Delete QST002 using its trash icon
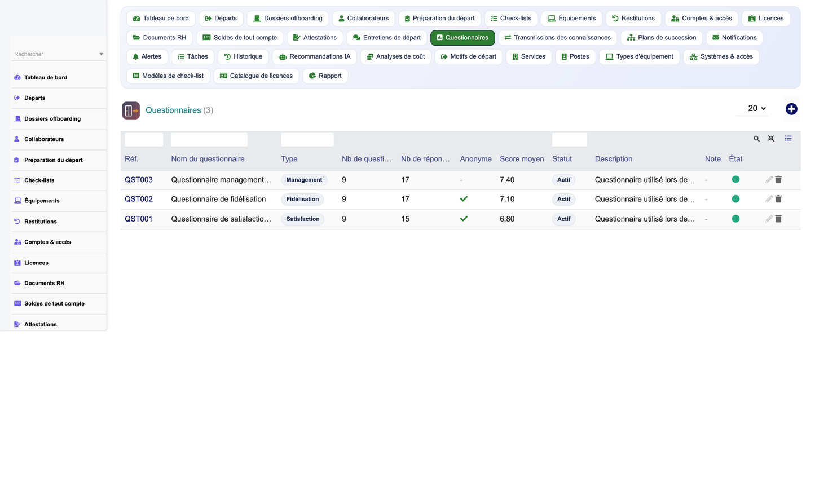This screenshot has width=815, height=504. coord(778,198)
